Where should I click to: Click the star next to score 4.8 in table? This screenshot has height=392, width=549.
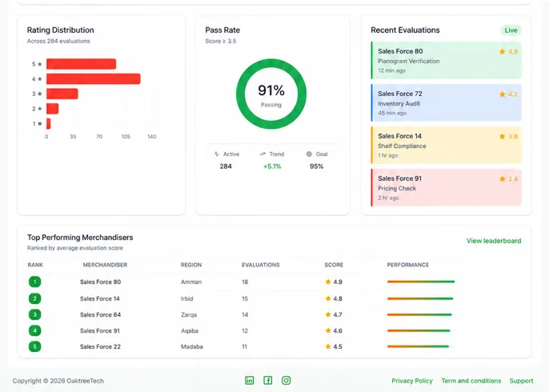328,298
